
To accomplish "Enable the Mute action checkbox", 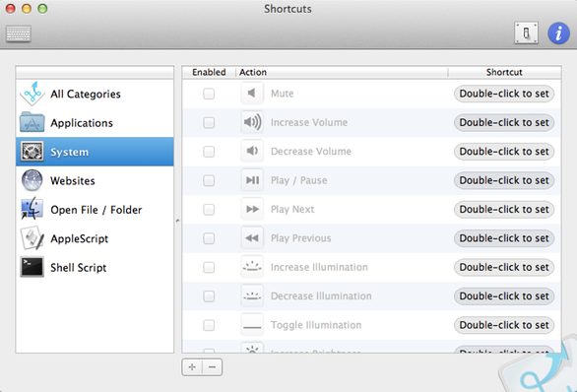I will [x=209, y=94].
